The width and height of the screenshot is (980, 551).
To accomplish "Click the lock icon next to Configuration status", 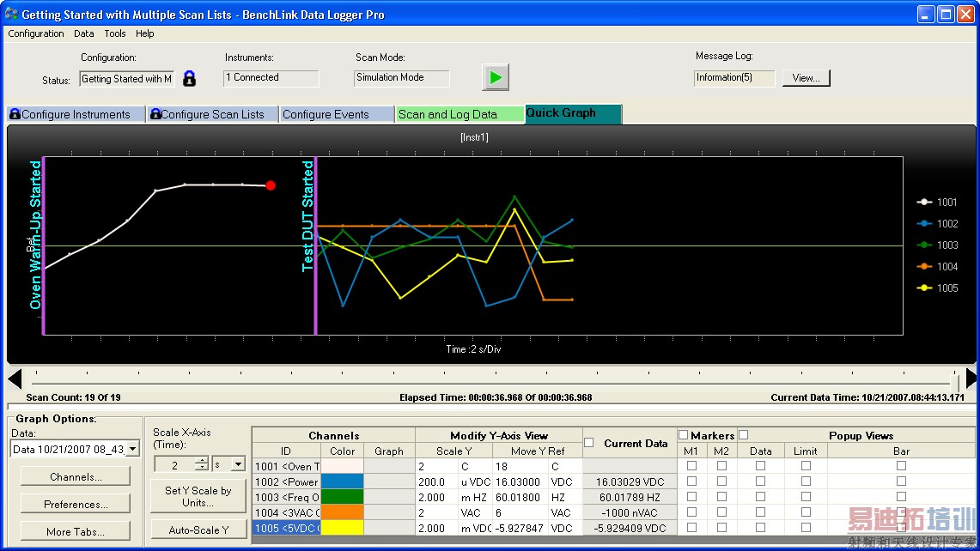I will pyautogui.click(x=190, y=79).
